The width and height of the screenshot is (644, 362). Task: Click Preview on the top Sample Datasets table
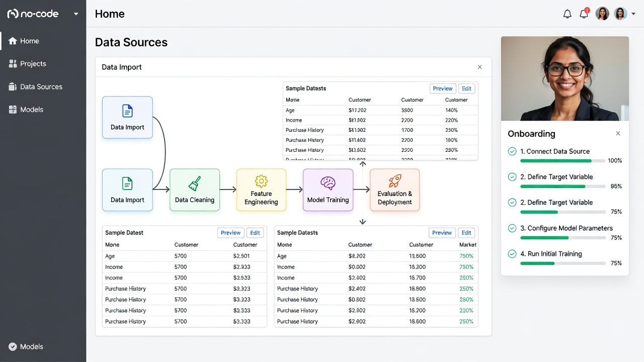[443, 88]
